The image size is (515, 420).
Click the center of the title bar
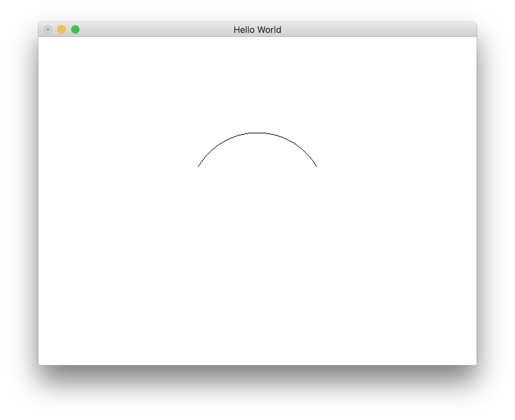pyautogui.click(x=257, y=30)
